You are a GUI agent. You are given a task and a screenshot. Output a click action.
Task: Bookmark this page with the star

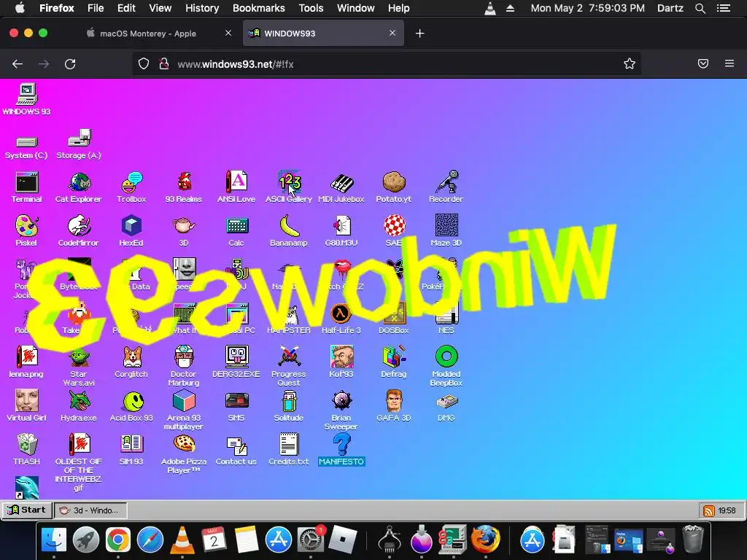pyautogui.click(x=630, y=64)
